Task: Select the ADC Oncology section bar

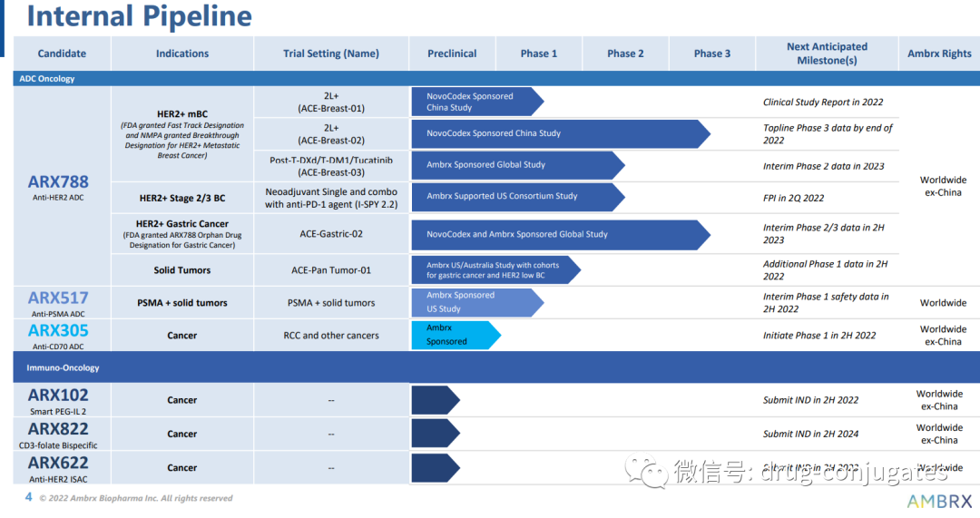Action: pyautogui.click(x=496, y=79)
